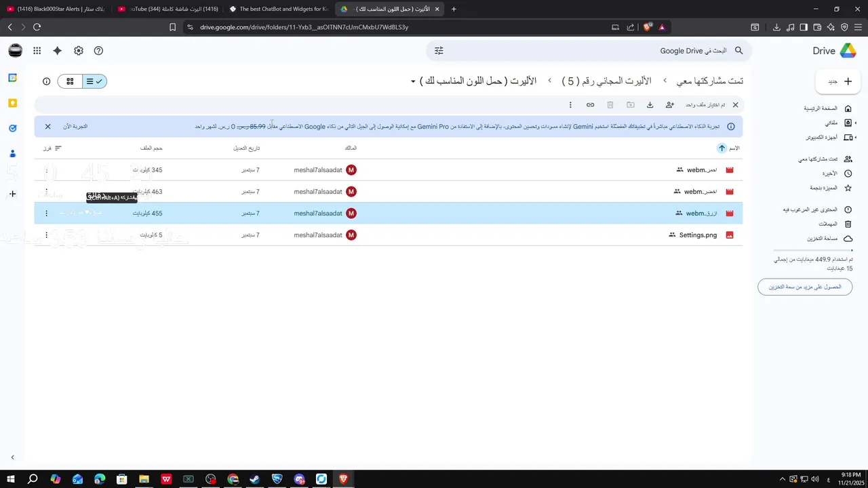The width and height of the screenshot is (868, 488).
Task: Click the Gemini banner info icon
Action: point(731,127)
